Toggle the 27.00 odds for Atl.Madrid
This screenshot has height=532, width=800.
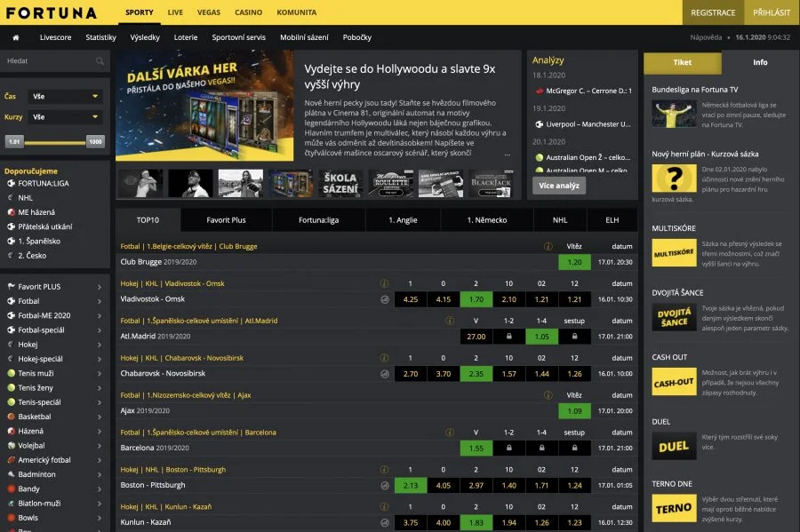pos(476,337)
